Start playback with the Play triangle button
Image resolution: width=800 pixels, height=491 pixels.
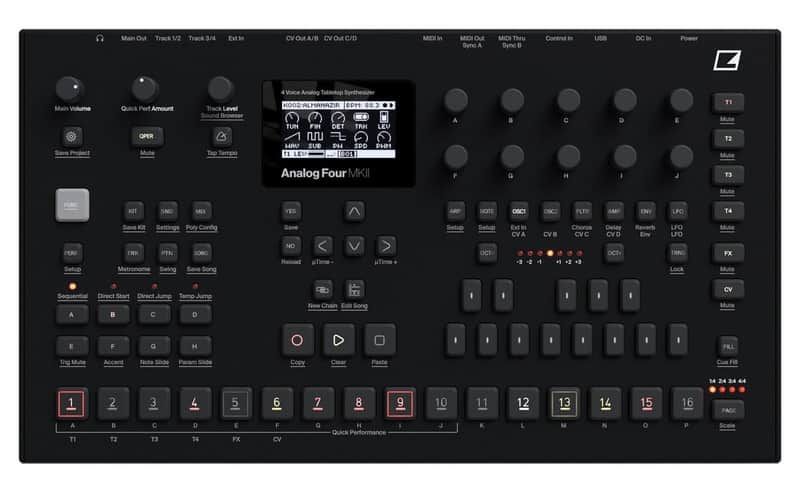tap(338, 340)
